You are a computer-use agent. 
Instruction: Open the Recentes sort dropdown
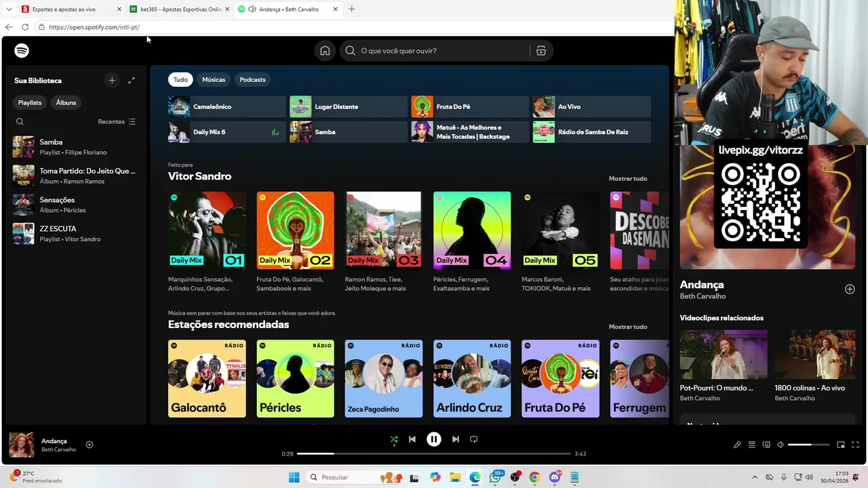(117, 122)
